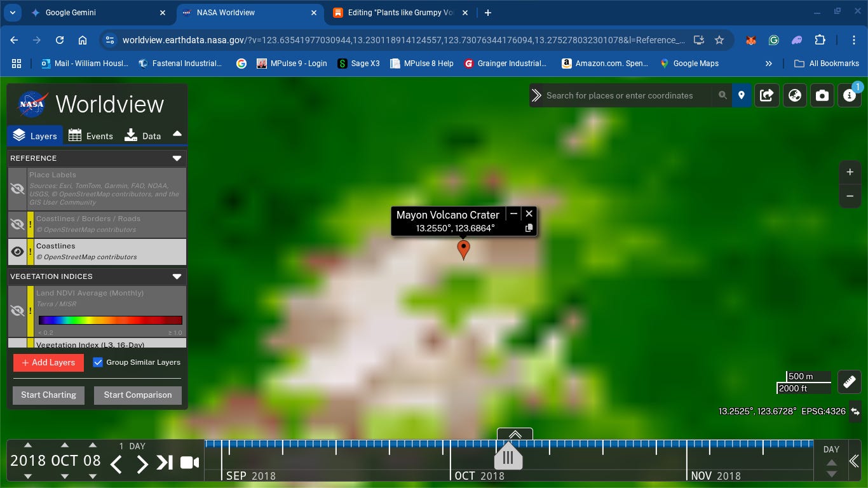
Task: Open All Bookmarks folder
Action: [x=827, y=64]
